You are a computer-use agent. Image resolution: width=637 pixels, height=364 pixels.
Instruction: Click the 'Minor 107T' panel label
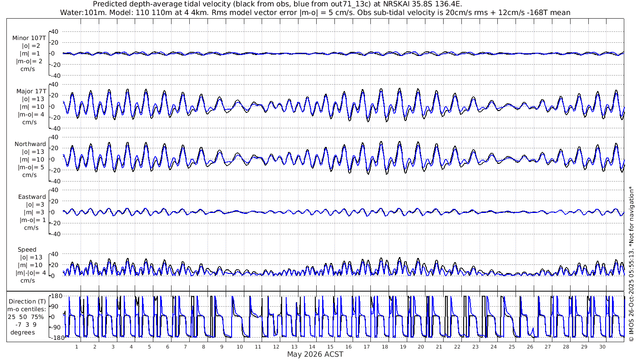(x=29, y=38)
